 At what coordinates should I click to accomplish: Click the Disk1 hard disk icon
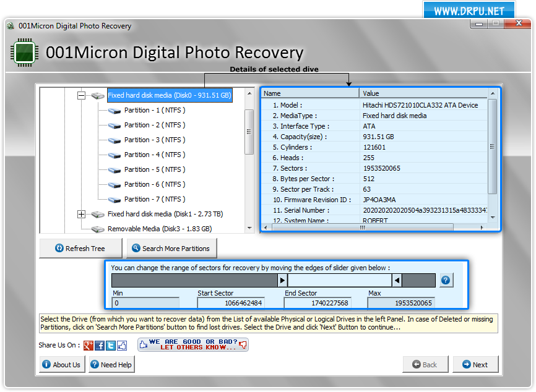point(98,214)
